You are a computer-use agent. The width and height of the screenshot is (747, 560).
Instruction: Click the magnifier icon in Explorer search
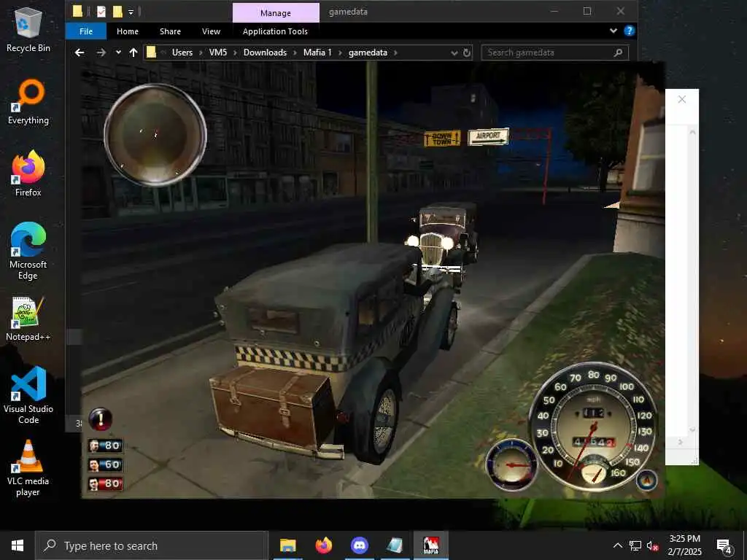pyautogui.click(x=619, y=52)
